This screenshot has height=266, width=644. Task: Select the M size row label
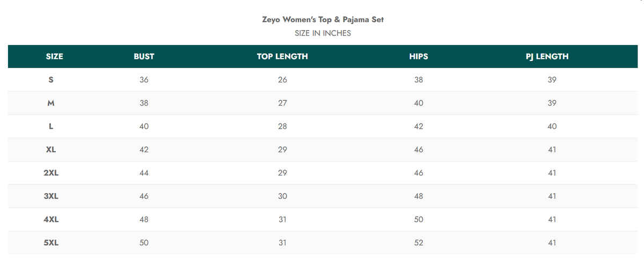coord(51,103)
